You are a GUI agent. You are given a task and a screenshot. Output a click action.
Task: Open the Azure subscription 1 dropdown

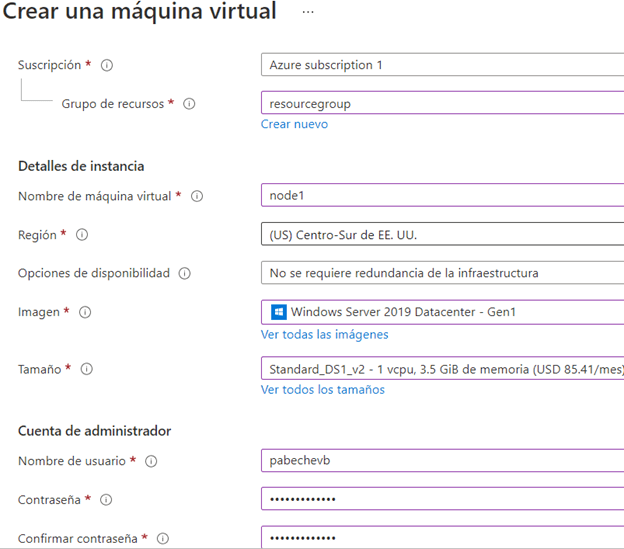(x=443, y=64)
